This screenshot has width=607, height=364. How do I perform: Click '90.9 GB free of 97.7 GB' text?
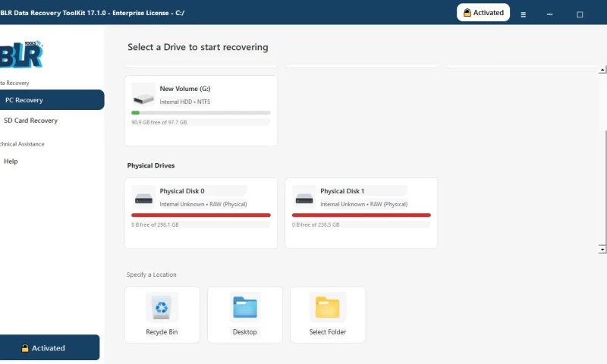[x=159, y=122]
